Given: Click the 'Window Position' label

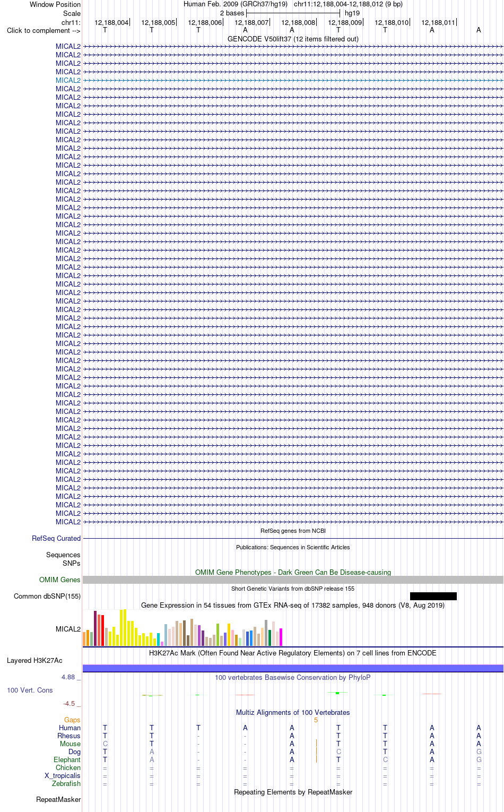Looking at the screenshot, I should pyautogui.click(x=55, y=4).
